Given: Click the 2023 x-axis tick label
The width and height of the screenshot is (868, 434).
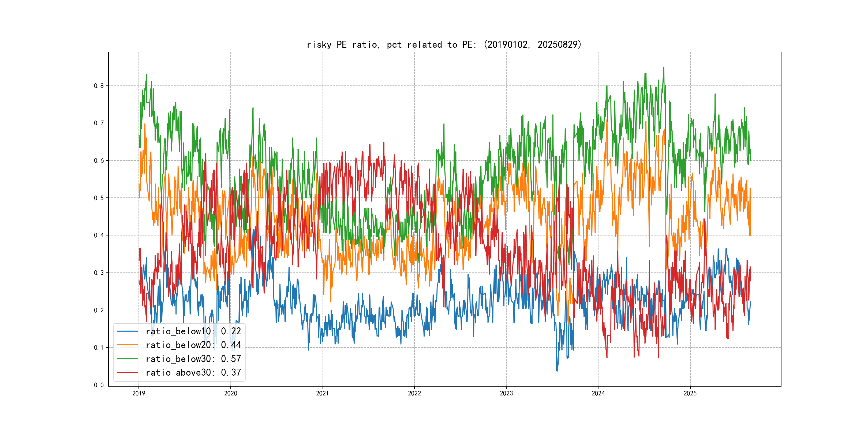Looking at the screenshot, I should tap(506, 393).
